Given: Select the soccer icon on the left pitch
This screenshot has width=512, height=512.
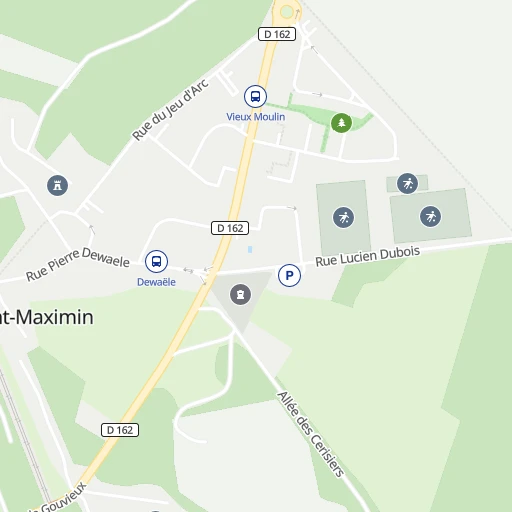Looking at the screenshot, I should pyautogui.click(x=344, y=218).
